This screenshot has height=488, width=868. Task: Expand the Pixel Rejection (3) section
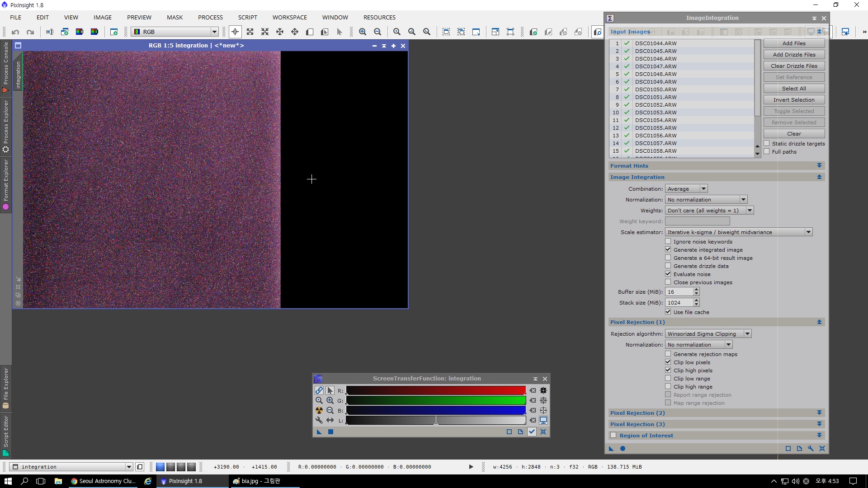coord(819,424)
